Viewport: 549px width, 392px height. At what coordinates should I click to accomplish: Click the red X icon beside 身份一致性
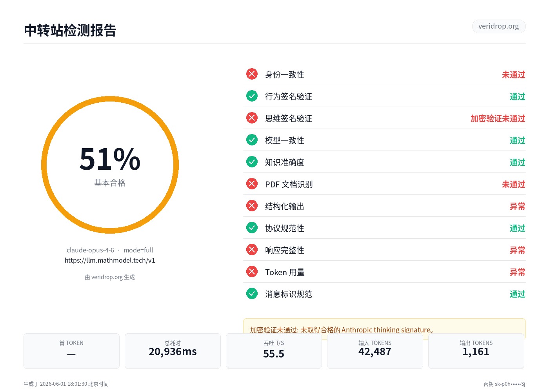(x=252, y=74)
